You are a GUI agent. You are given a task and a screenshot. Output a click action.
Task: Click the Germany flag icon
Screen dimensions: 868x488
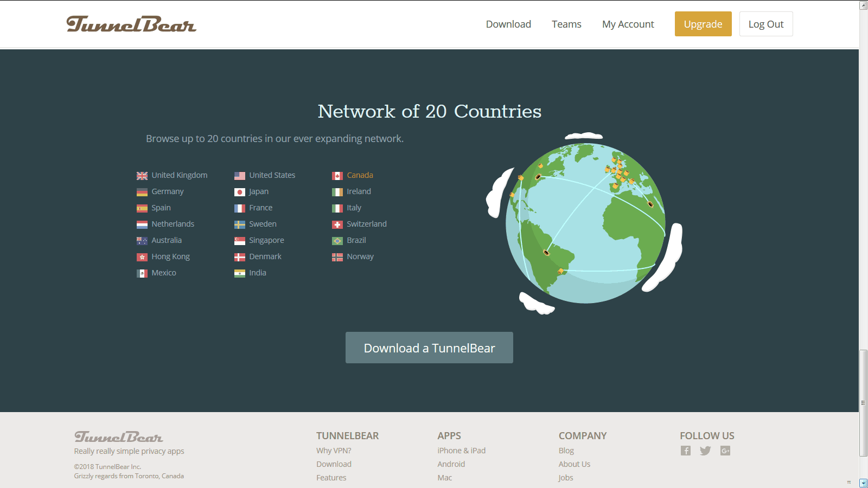coord(142,192)
